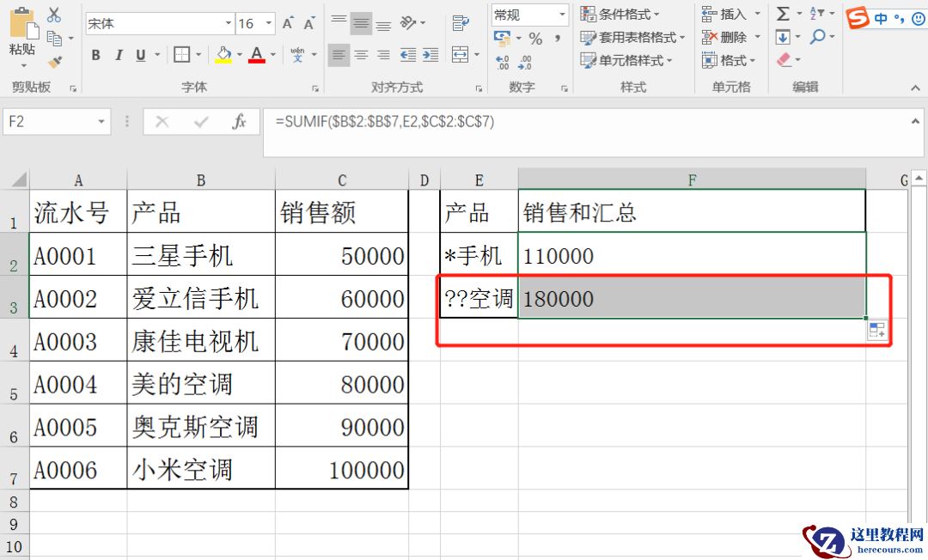Toggle italic formatting
Viewport: 928px width, 560px height.
pos(119,55)
